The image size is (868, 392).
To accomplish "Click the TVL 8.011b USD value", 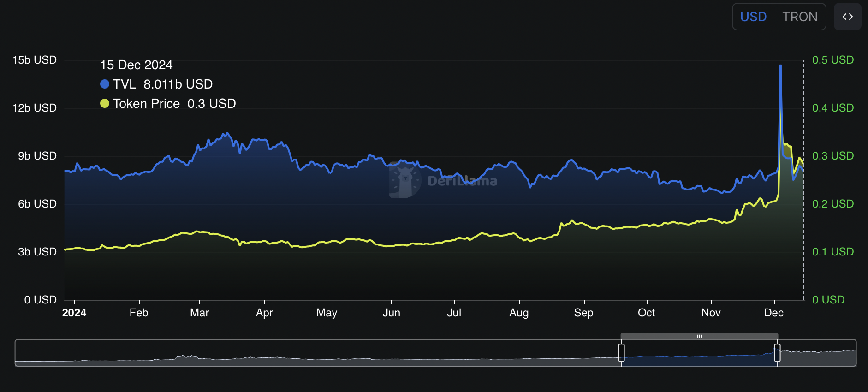I will 178,84.
